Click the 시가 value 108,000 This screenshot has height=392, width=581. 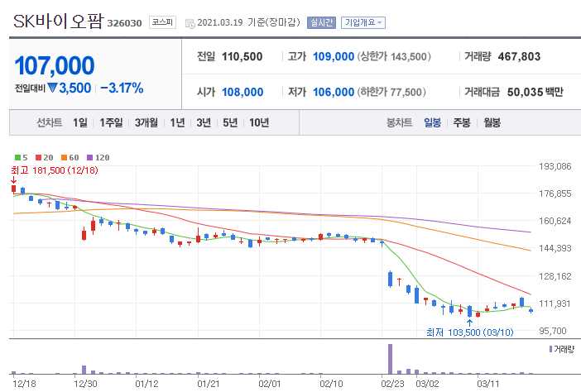tap(242, 92)
